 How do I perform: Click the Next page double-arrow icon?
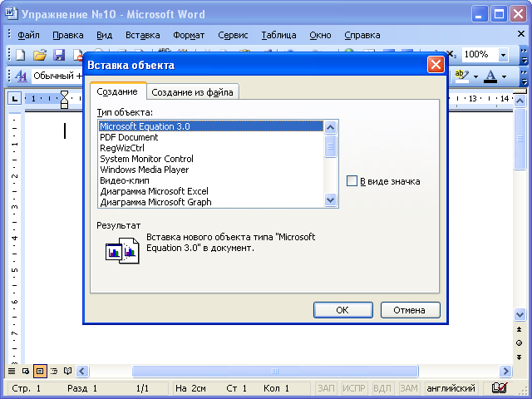519,357
